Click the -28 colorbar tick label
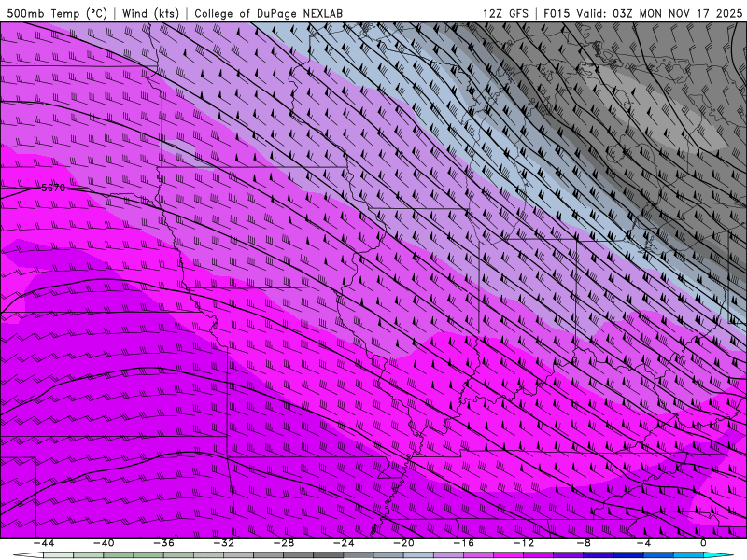The image size is (747, 560). (284, 543)
